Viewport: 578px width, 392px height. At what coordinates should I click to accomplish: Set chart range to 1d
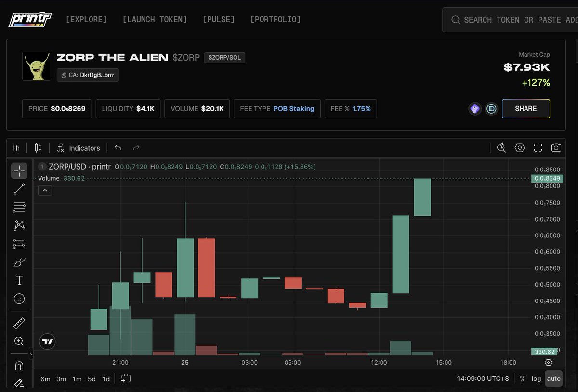(106, 379)
